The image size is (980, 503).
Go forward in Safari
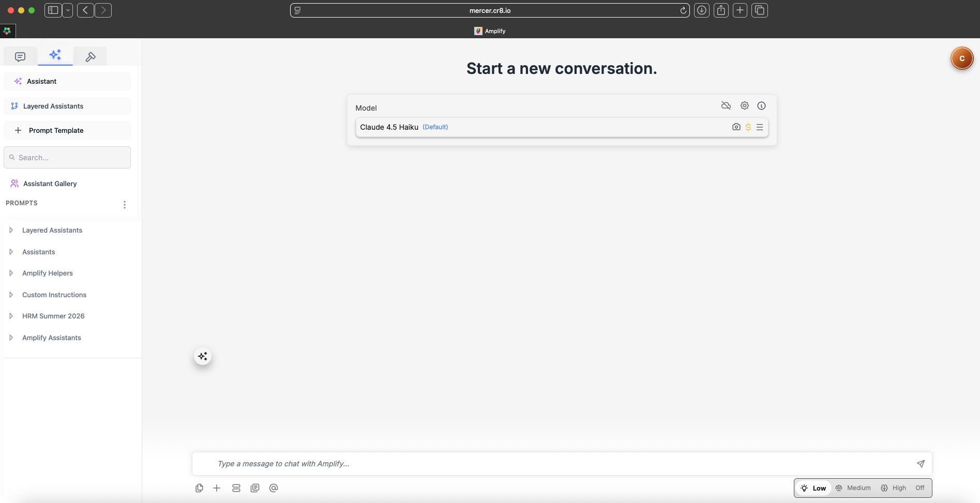click(x=103, y=10)
